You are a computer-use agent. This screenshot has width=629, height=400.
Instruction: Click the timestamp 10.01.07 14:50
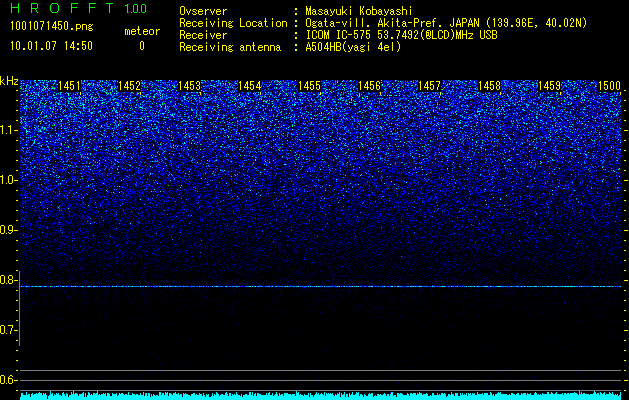[x=51, y=46]
